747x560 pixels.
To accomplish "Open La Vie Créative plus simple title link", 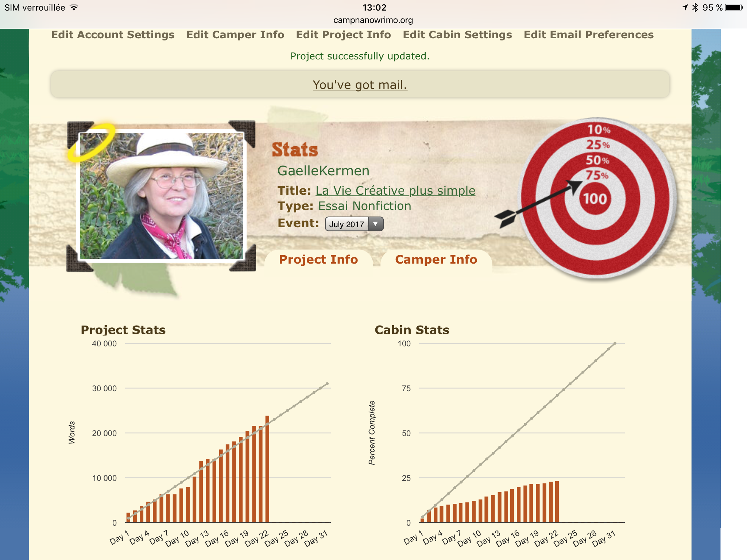I will point(395,191).
